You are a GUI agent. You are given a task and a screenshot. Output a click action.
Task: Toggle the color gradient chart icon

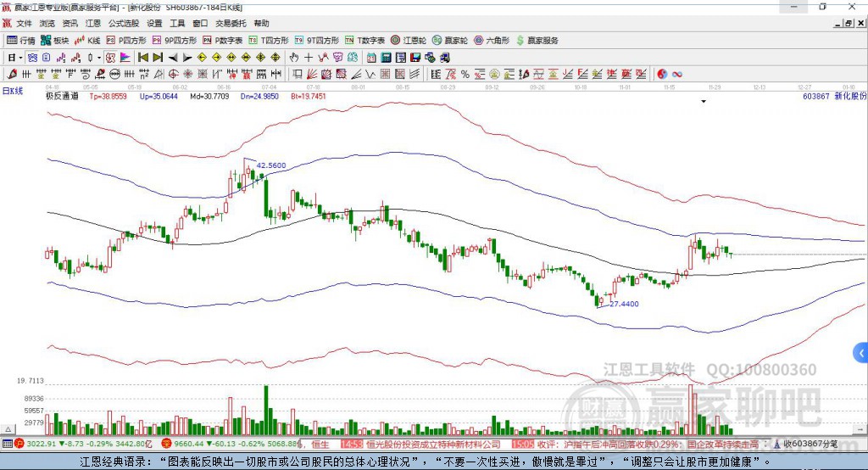(x=125, y=58)
